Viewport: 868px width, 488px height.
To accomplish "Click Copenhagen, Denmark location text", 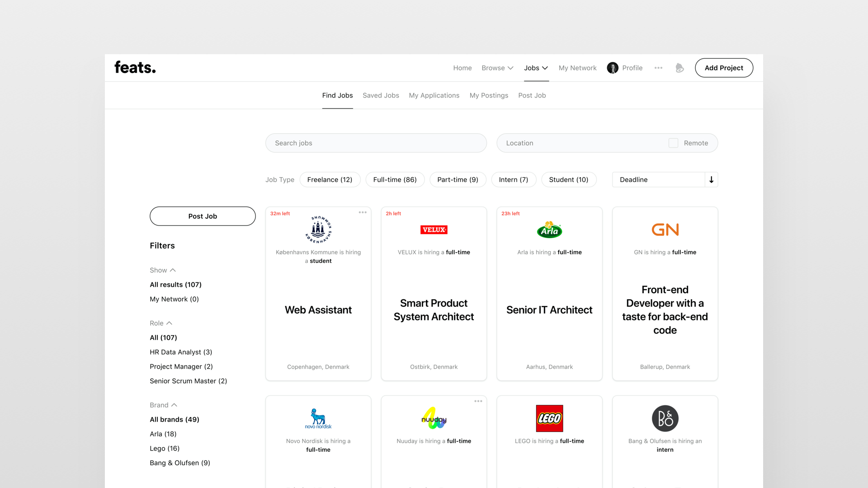I will [318, 367].
